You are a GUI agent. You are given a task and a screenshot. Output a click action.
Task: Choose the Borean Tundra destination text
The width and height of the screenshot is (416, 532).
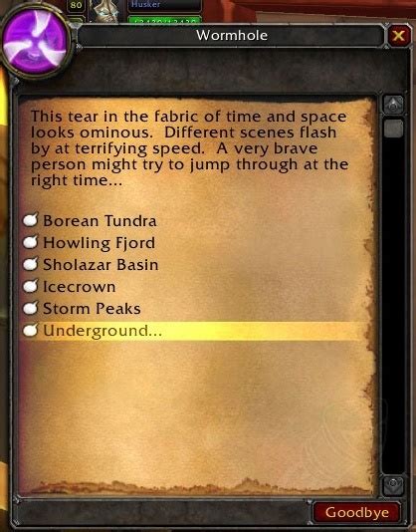click(100, 221)
